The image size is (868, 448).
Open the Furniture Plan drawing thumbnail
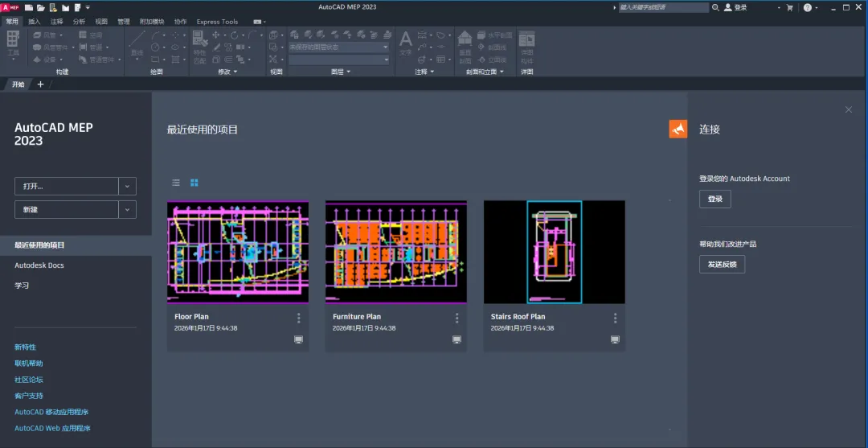[x=395, y=252]
